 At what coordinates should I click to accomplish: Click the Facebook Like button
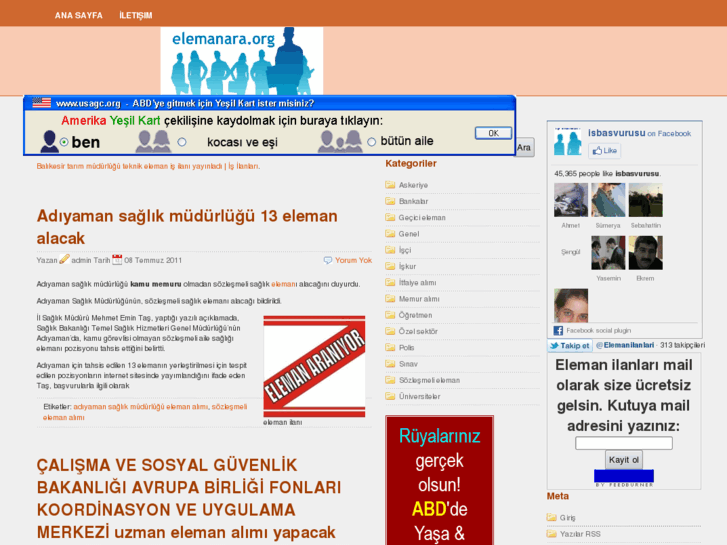click(605, 150)
